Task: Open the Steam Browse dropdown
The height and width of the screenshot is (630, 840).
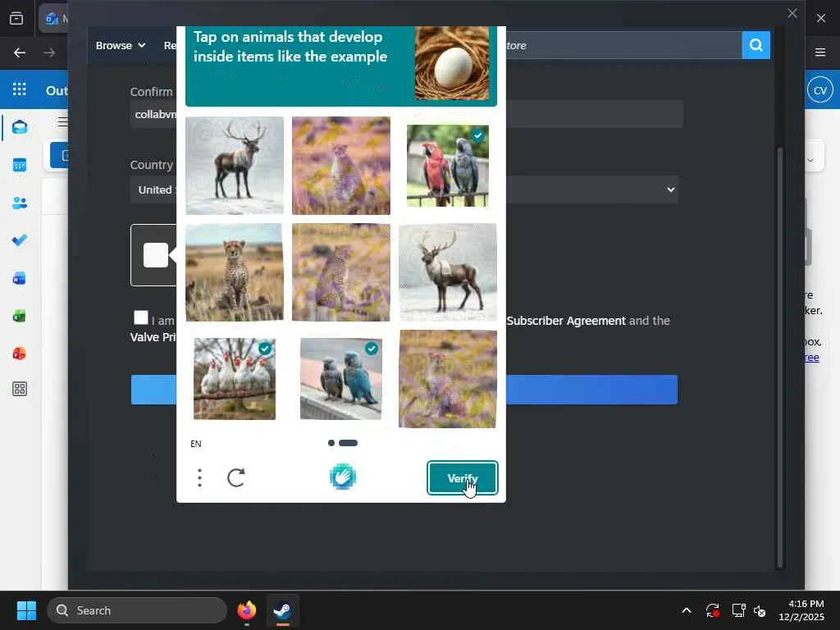Action: tap(121, 46)
